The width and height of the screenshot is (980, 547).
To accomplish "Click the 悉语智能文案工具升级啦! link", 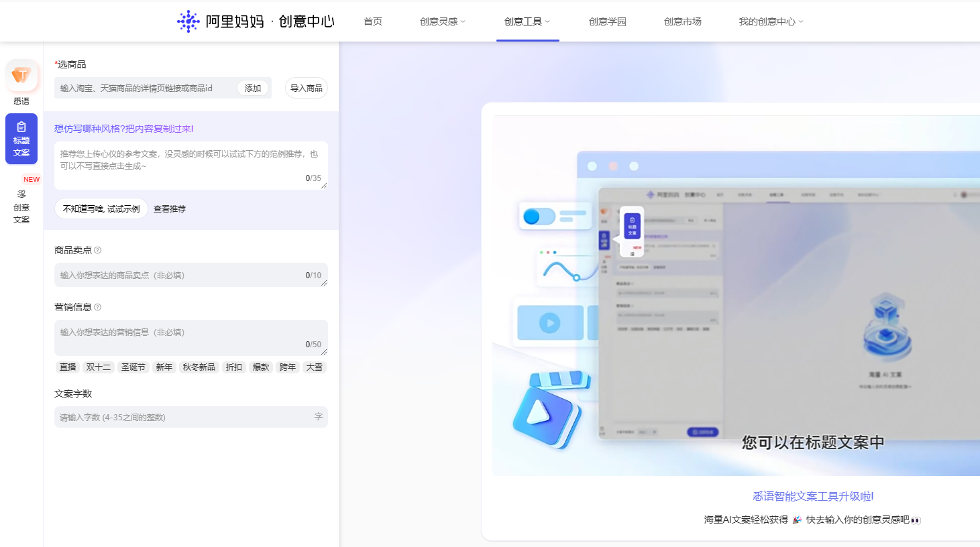I will pyautogui.click(x=813, y=496).
